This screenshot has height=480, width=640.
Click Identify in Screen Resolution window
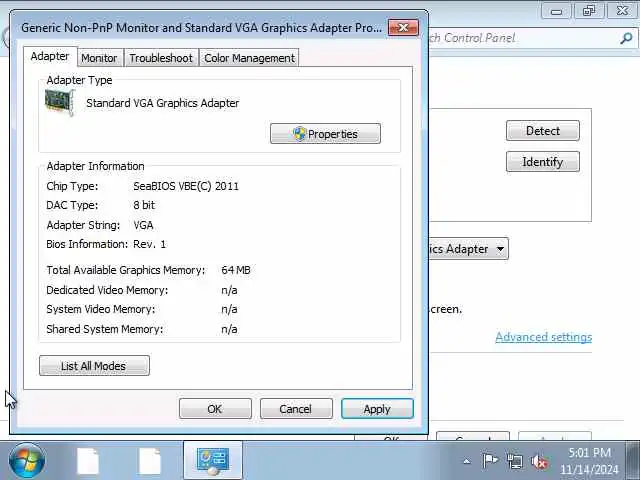pos(543,162)
